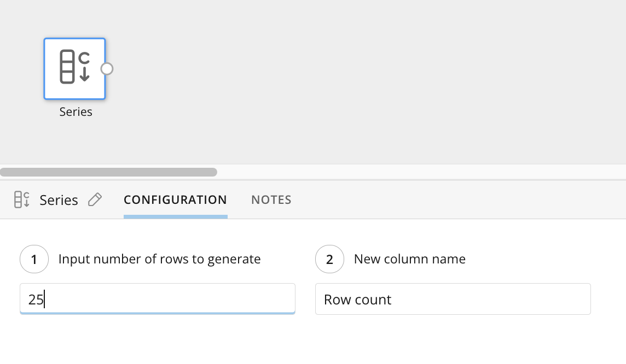Click the Series icon in the panel header

(22, 199)
